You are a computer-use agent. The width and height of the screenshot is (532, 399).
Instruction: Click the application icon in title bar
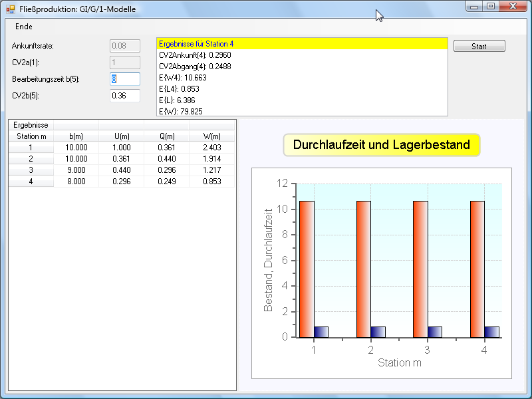[10, 9]
